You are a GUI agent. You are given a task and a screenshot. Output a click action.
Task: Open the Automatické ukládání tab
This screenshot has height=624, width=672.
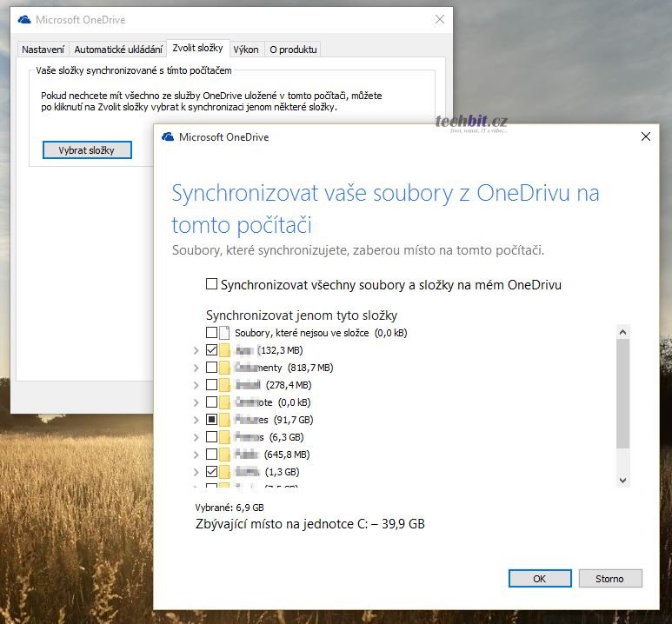click(x=118, y=50)
